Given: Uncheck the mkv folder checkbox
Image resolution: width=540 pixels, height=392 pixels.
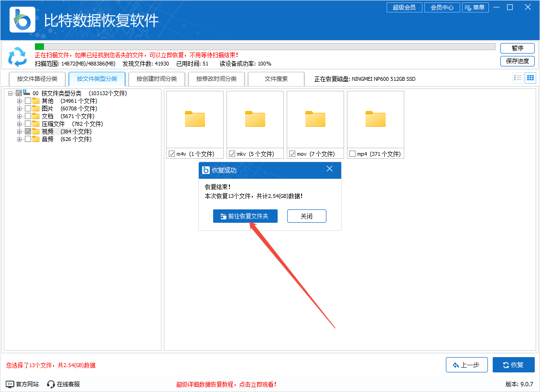Looking at the screenshot, I should 232,153.
